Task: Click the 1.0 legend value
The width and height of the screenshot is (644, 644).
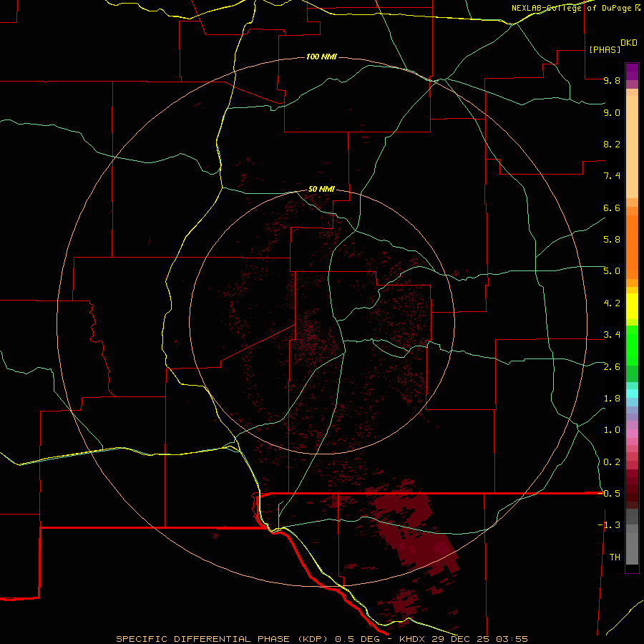Action: coord(612,430)
